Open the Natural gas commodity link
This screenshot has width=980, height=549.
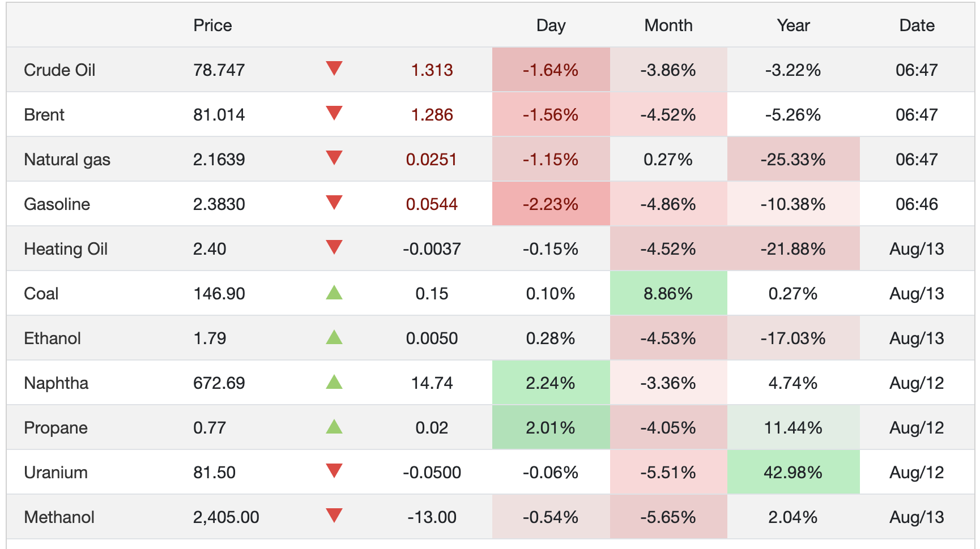(x=67, y=160)
